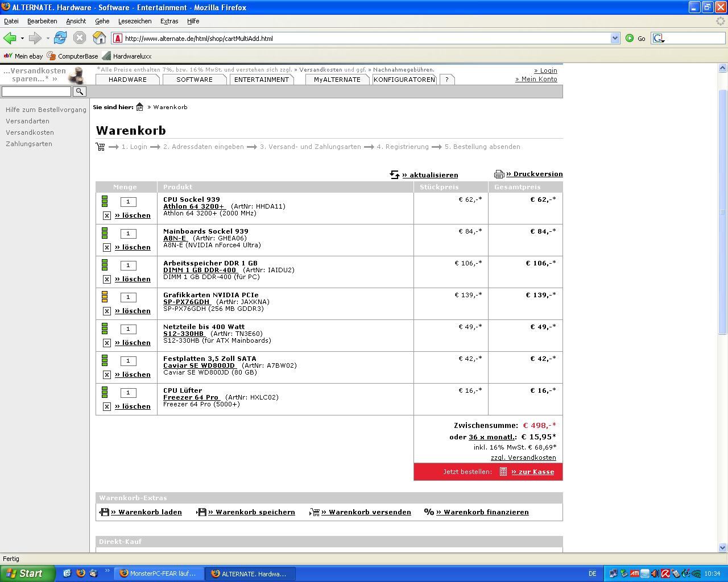Click the volume icon in system tray
The image size is (728, 582).
click(x=655, y=573)
